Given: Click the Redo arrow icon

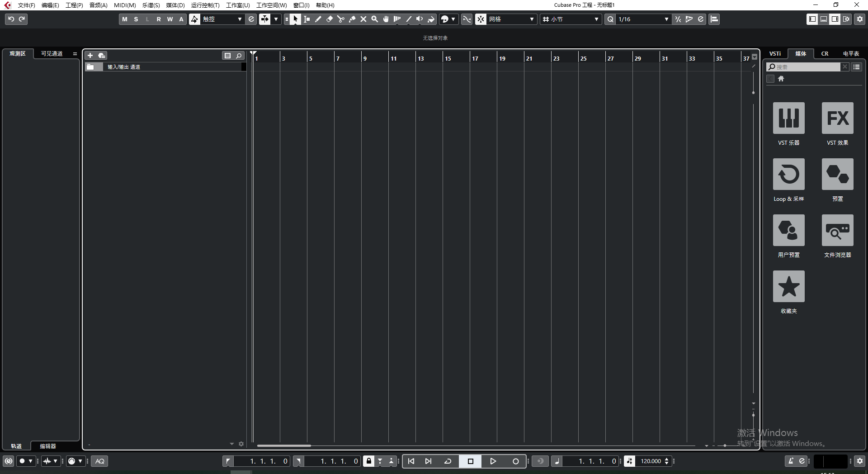Looking at the screenshot, I should (x=22, y=19).
